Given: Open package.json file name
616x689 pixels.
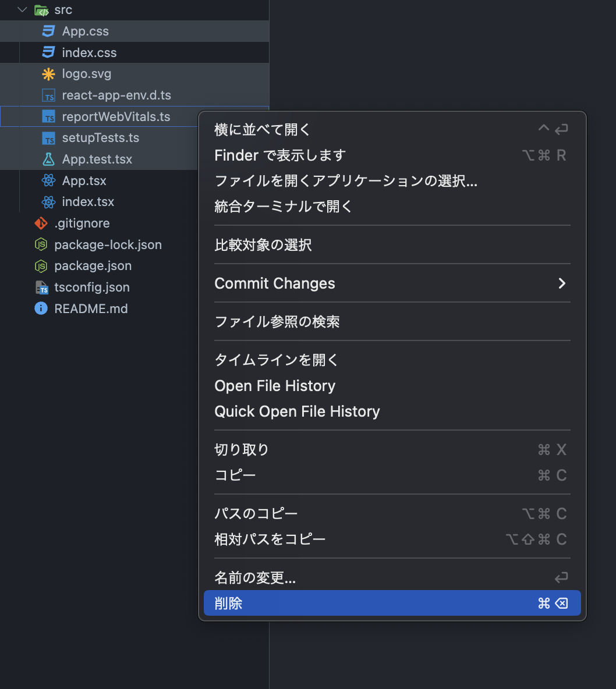Looking at the screenshot, I should coord(93,266).
